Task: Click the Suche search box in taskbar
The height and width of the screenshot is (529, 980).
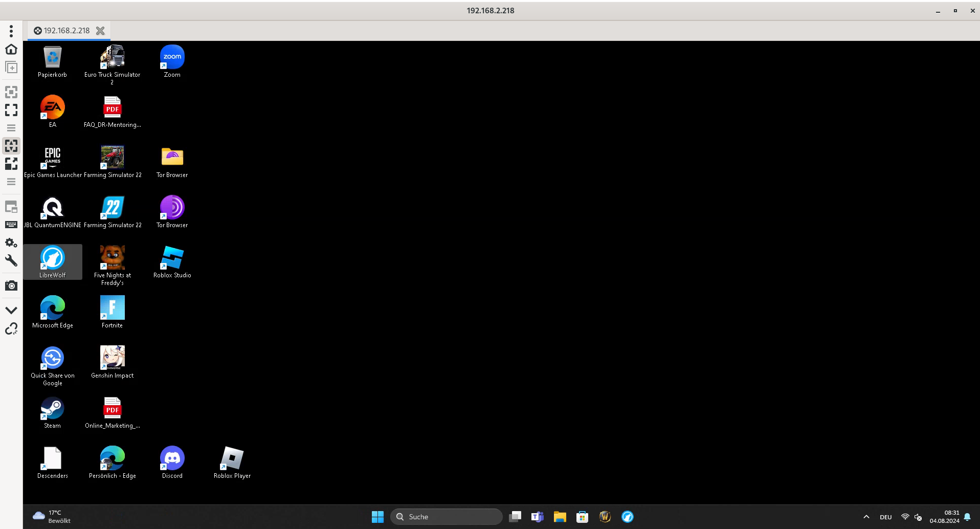Action: pos(447,517)
